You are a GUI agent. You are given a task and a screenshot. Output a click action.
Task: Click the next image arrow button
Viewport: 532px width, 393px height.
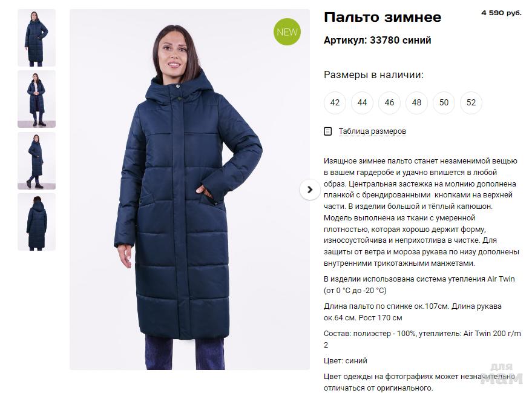click(310, 190)
